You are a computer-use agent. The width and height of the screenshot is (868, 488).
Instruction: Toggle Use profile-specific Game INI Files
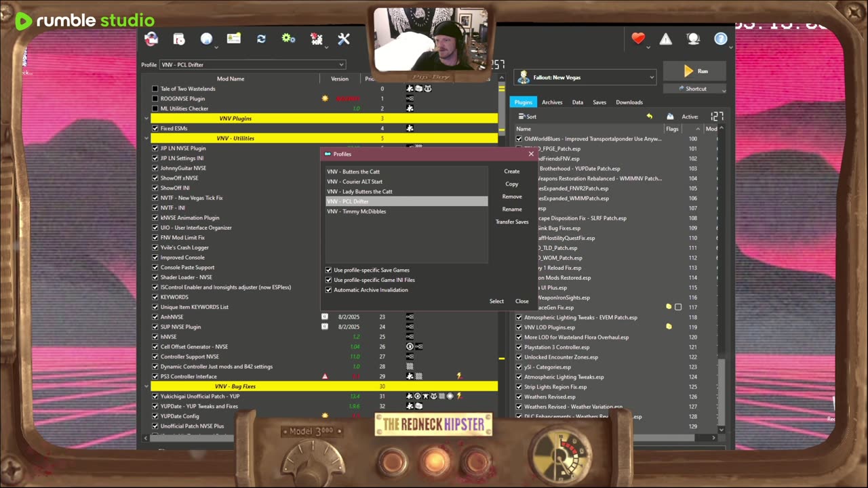(x=329, y=280)
